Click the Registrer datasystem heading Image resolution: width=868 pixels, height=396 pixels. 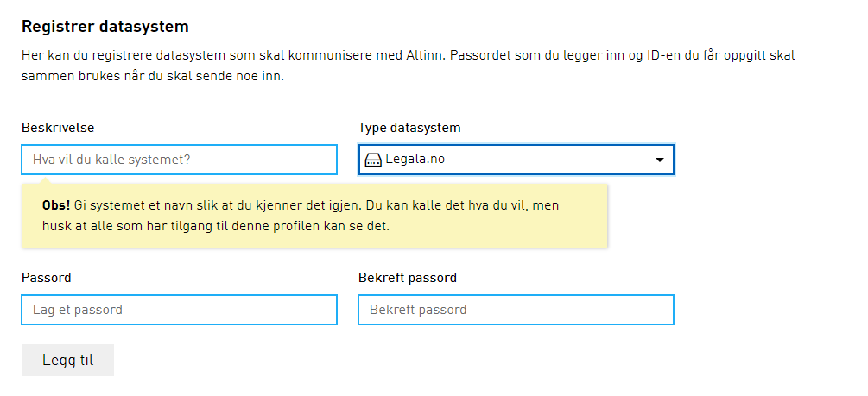pos(105,28)
